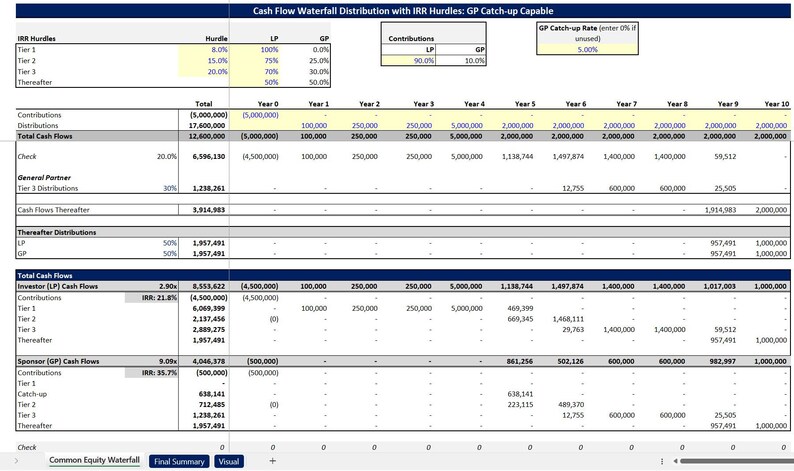Select the LP contribution 90.0% cell

408,60
